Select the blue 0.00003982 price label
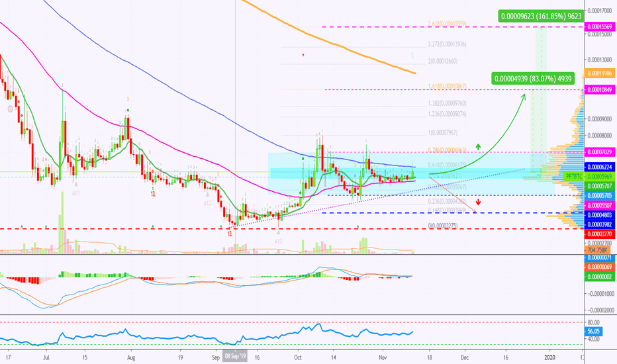 coord(600,224)
